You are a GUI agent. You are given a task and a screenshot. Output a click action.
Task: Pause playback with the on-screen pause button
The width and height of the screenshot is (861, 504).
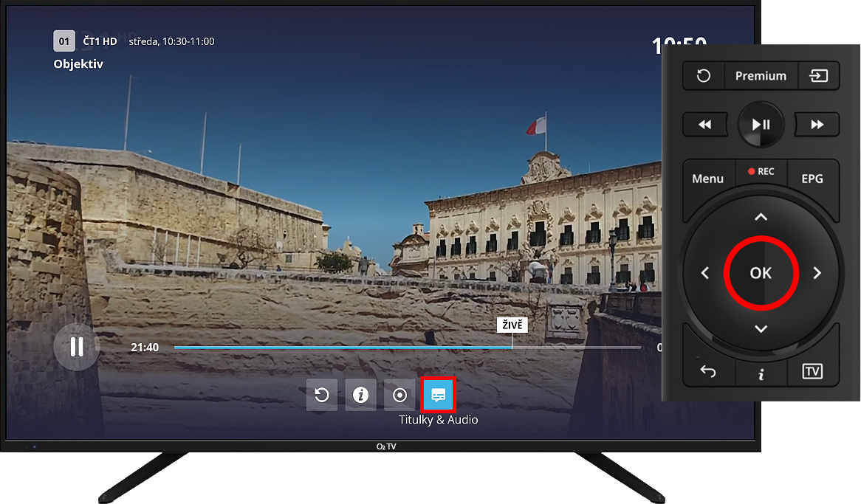pyautogui.click(x=76, y=347)
